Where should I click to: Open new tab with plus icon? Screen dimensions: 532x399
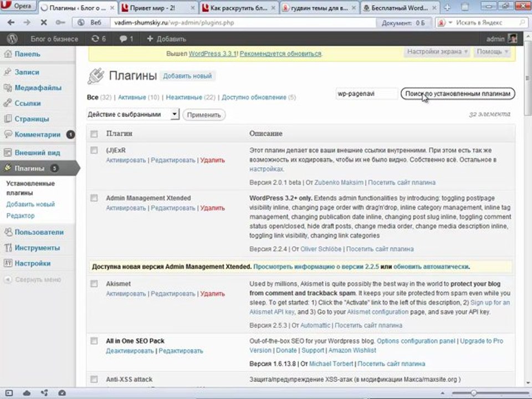click(x=447, y=7)
